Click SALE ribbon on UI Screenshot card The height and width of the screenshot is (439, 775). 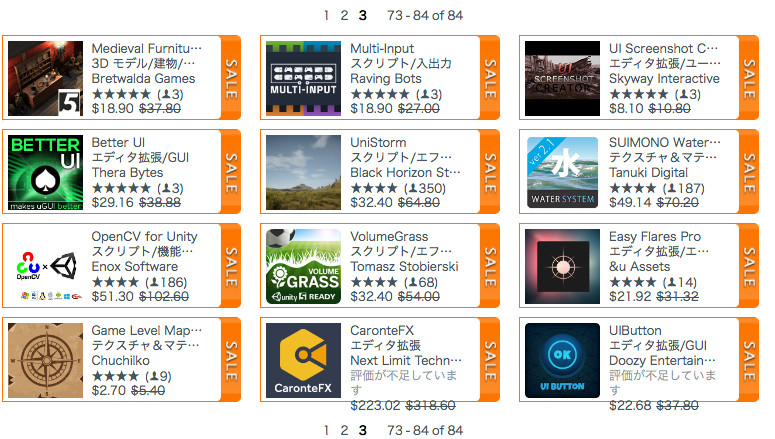[x=748, y=78]
